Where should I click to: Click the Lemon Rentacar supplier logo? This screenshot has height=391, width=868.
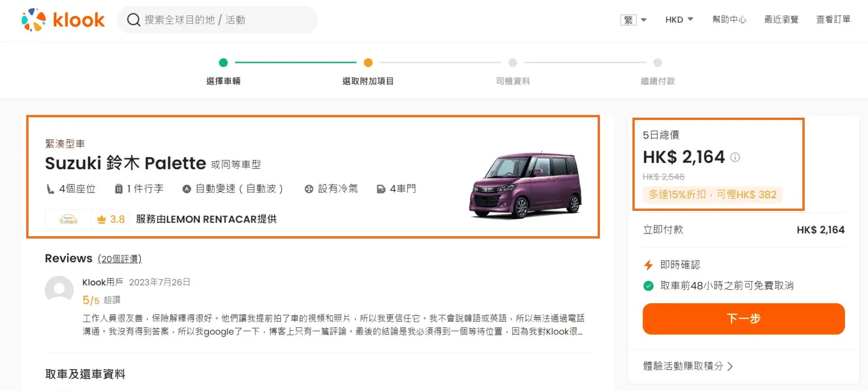click(x=68, y=219)
